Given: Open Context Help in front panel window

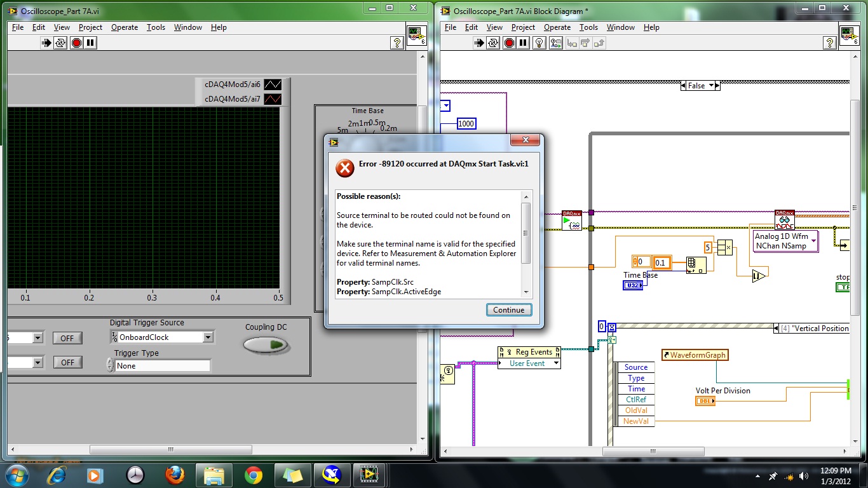Looking at the screenshot, I should click(397, 43).
